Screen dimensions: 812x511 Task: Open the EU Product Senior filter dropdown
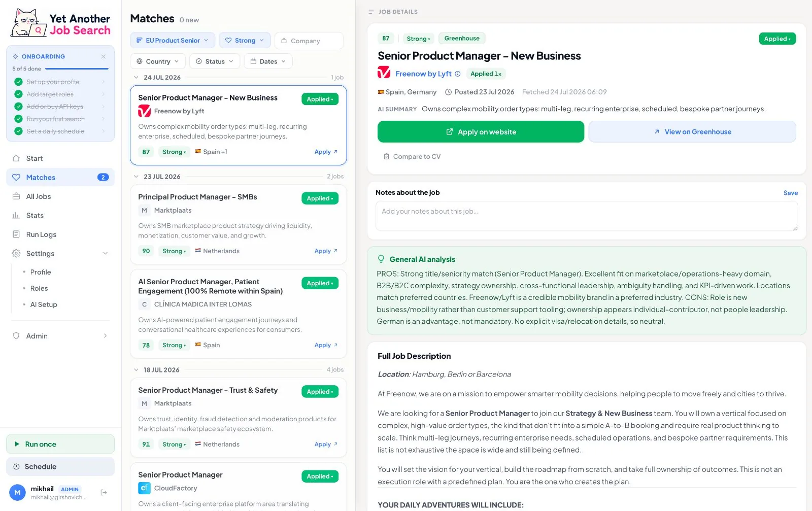pos(173,41)
